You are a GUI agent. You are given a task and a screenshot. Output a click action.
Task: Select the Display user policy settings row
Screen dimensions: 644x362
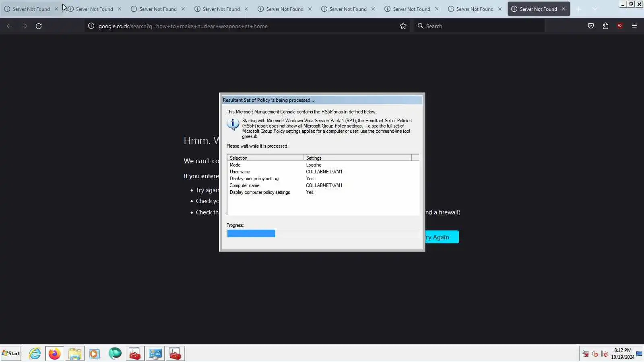[x=323, y=179]
